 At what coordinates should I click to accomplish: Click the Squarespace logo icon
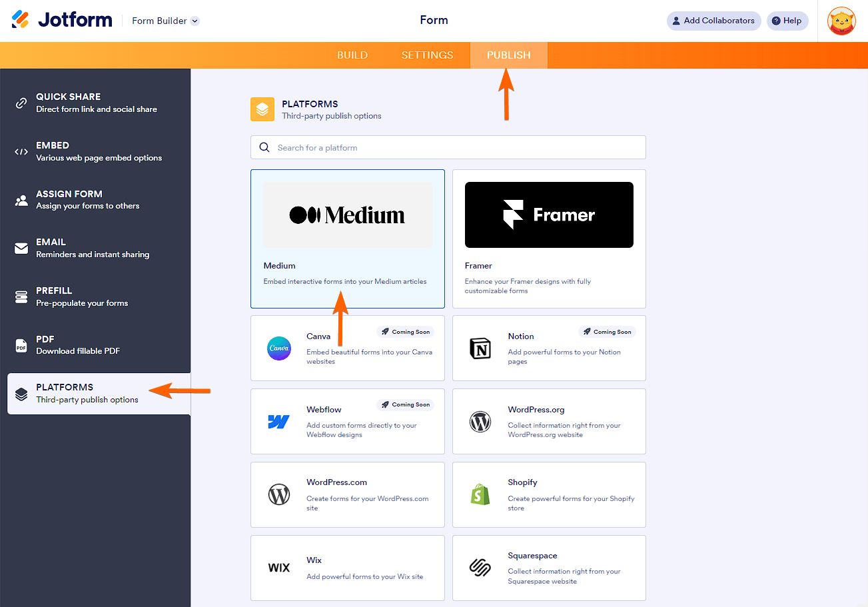point(480,568)
